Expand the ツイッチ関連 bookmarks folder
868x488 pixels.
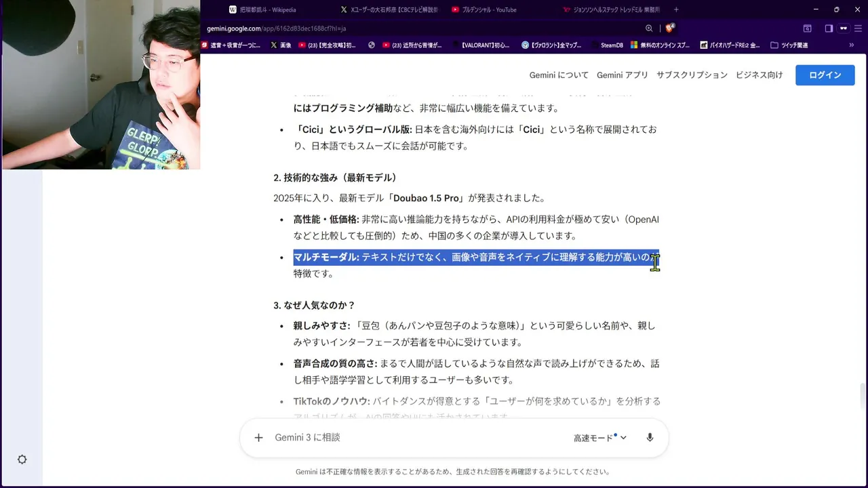[x=789, y=45]
